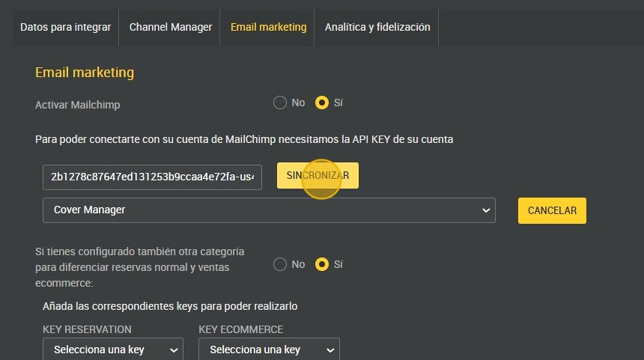Viewport: 644px width, 360px height.
Task: Click the Email marketing section heading
Action: (85, 73)
